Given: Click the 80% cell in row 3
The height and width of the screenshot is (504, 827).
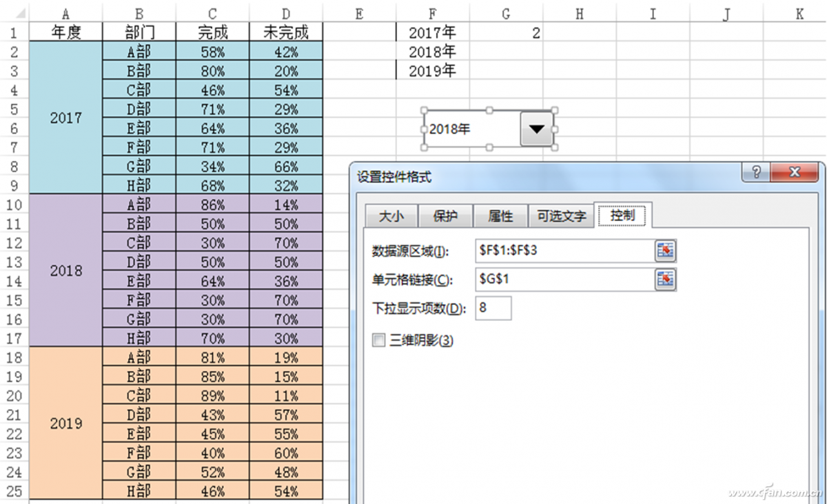Looking at the screenshot, I should point(212,71).
